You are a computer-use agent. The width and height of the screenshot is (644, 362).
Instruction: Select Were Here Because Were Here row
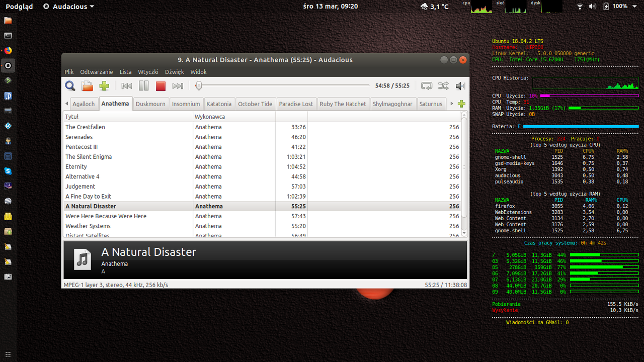[262, 216]
